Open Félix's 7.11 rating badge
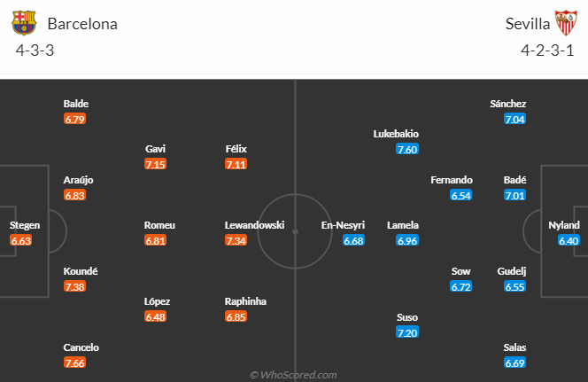The width and height of the screenshot is (588, 382). 236,164
